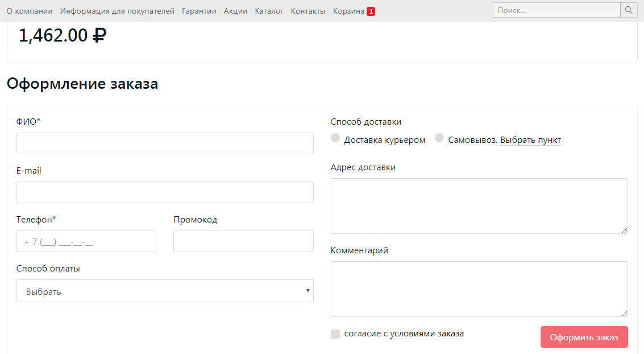Open the Контакты page
Viewport: 644px width, 354px height.
pyautogui.click(x=308, y=11)
